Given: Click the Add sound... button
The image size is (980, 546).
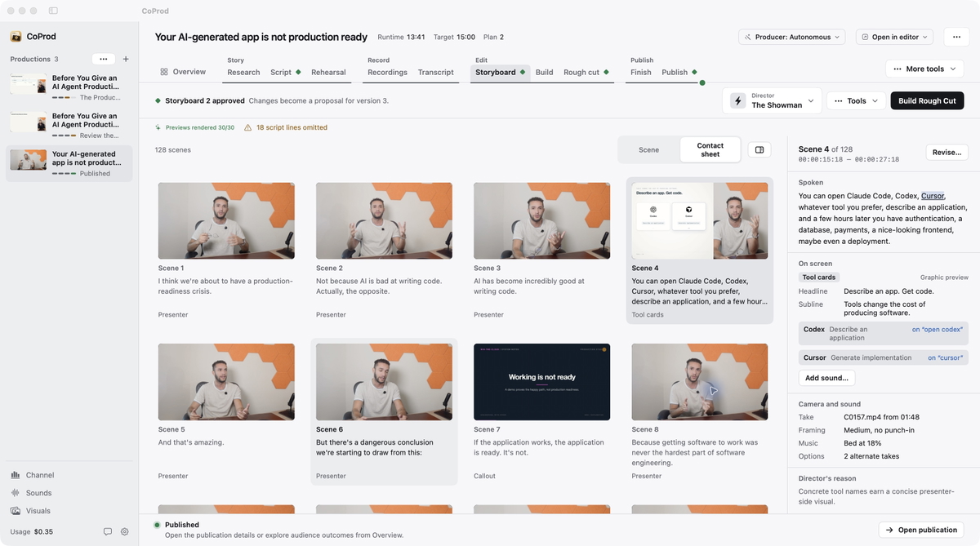Looking at the screenshot, I should (826, 378).
